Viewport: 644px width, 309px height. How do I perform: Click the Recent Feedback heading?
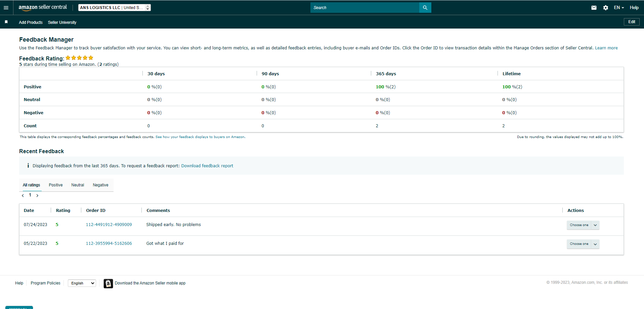(42, 151)
